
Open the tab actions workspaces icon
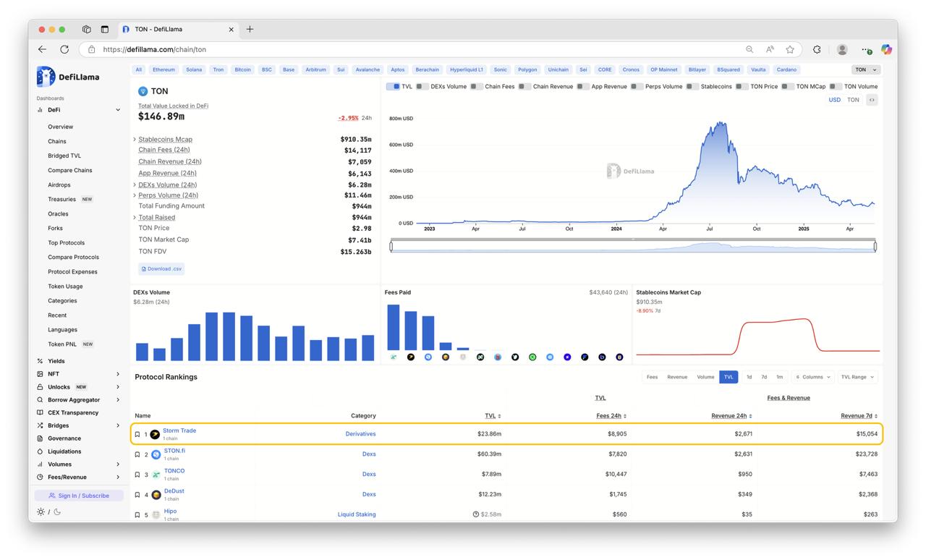[86, 29]
